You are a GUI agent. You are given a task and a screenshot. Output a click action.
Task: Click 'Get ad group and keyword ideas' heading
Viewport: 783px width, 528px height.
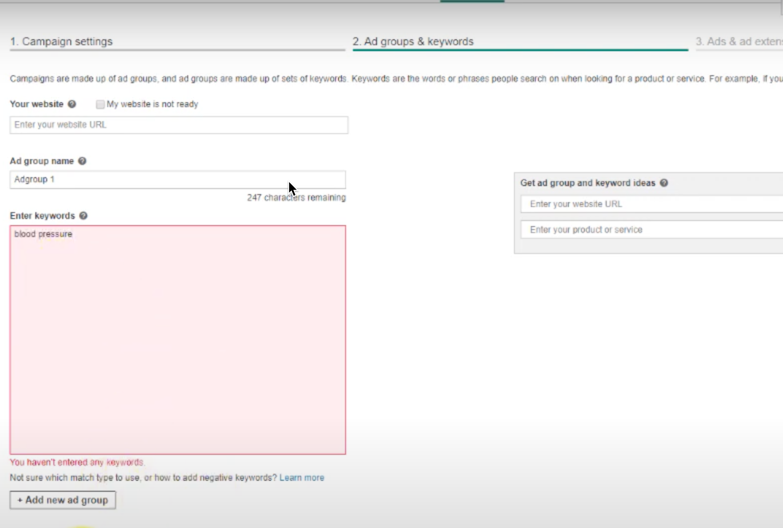tap(588, 183)
